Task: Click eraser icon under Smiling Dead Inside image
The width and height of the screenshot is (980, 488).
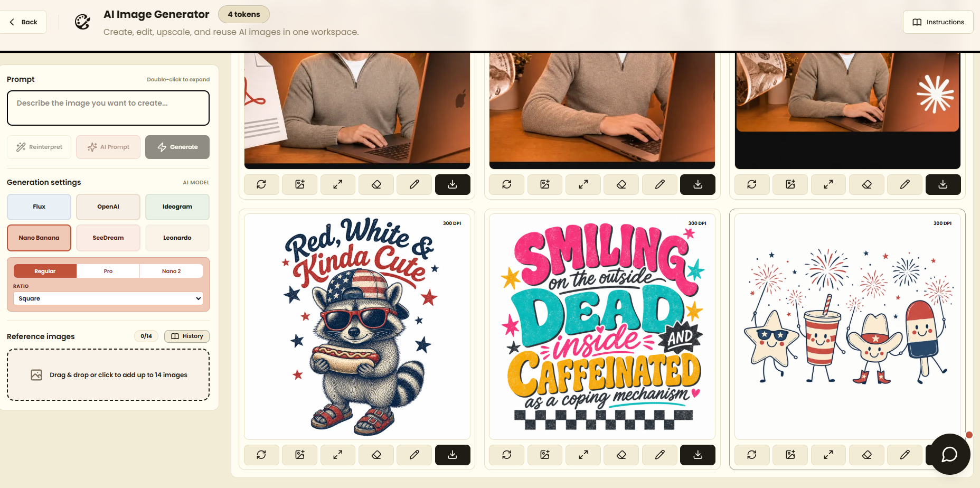Action: (x=621, y=455)
